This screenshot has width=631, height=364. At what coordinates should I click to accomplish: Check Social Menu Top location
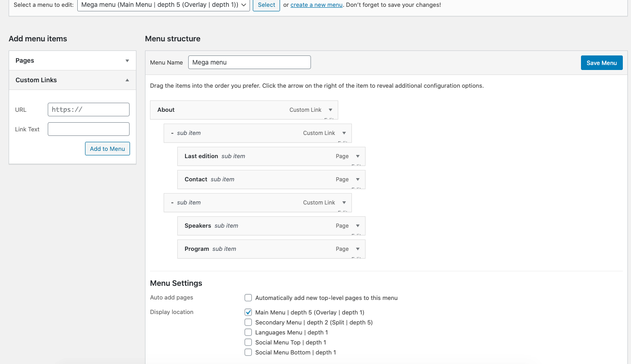(248, 342)
